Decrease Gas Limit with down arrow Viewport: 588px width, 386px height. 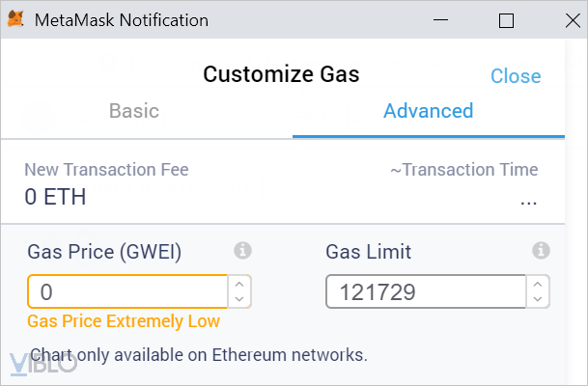[x=538, y=299]
